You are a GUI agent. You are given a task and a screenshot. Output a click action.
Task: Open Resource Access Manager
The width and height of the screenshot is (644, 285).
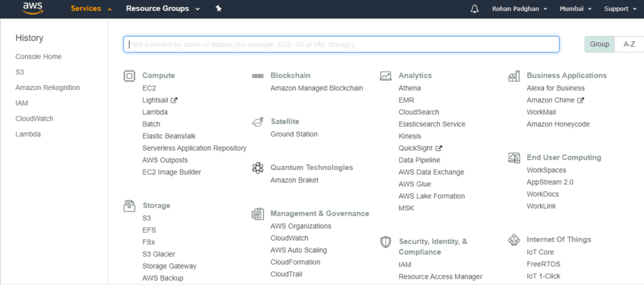(x=440, y=277)
